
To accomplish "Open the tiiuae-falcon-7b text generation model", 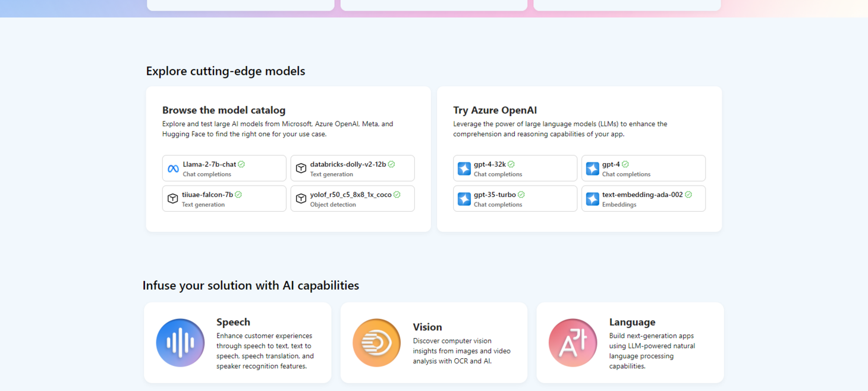I will click(224, 198).
